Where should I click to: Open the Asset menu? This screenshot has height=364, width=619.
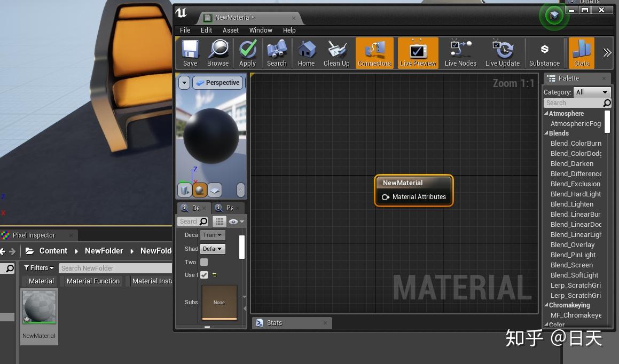click(x=231, y=30)
